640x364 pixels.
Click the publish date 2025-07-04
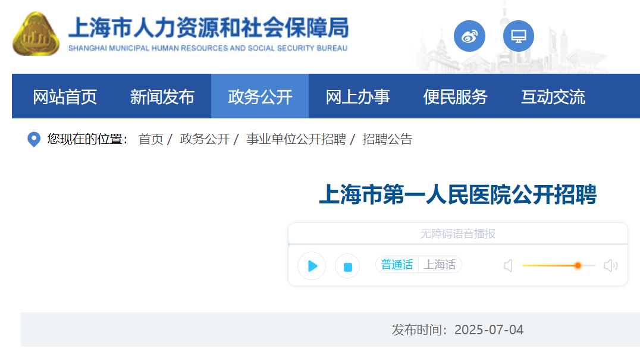pos(488,330)
